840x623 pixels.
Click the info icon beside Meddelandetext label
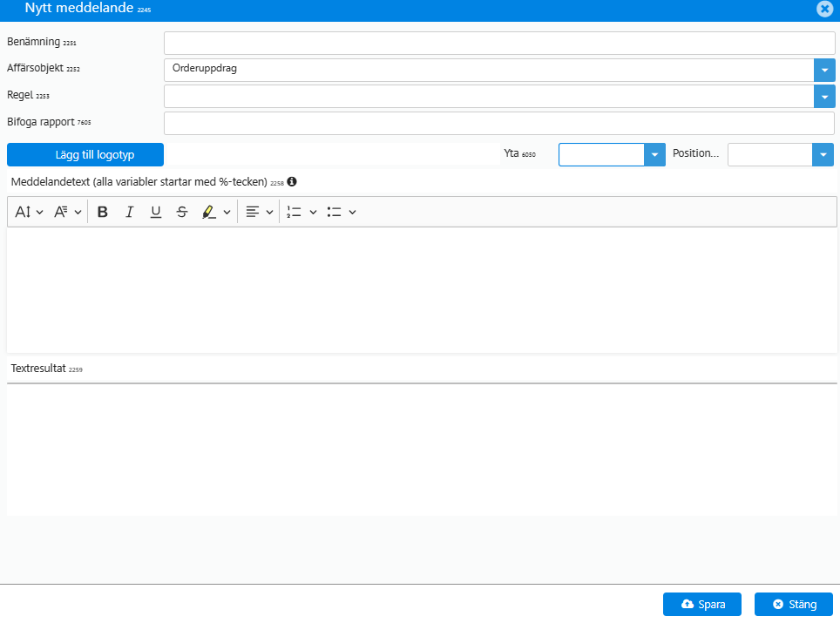point(292,181)
